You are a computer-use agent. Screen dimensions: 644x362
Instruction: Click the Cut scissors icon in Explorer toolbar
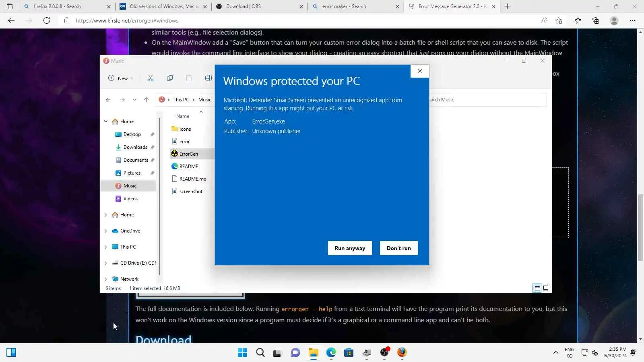pos(151,78)
